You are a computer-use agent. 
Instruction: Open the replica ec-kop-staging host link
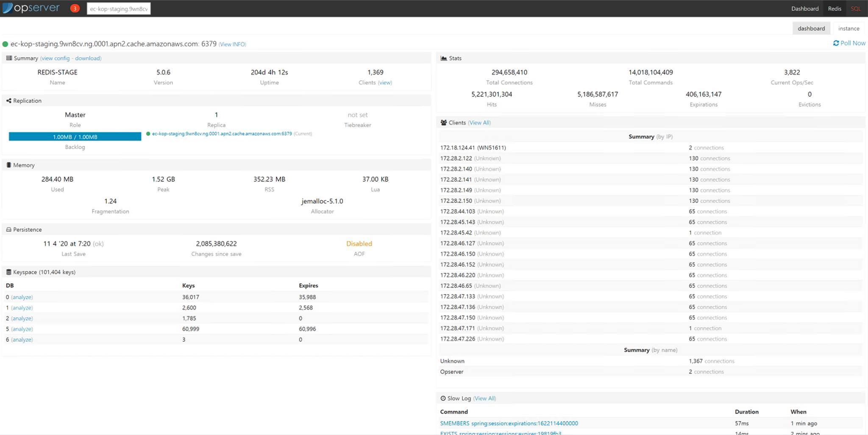click(x=222, y=134)
